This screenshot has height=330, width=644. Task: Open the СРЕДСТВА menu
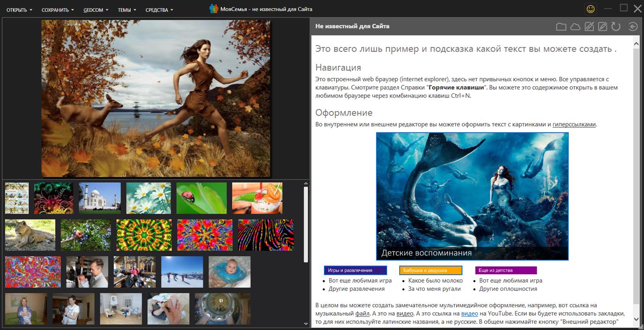[159, 10]
